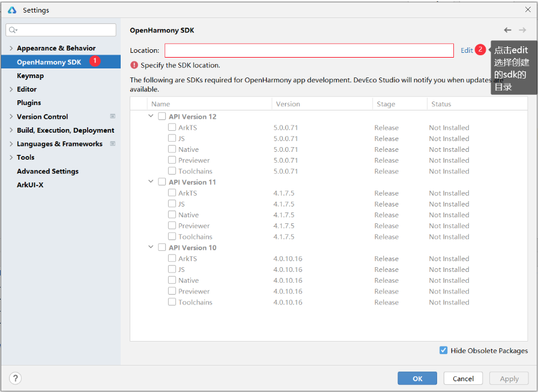
Task: Tick JS checkbox for version 4.0.10.16
Action: 172,269
